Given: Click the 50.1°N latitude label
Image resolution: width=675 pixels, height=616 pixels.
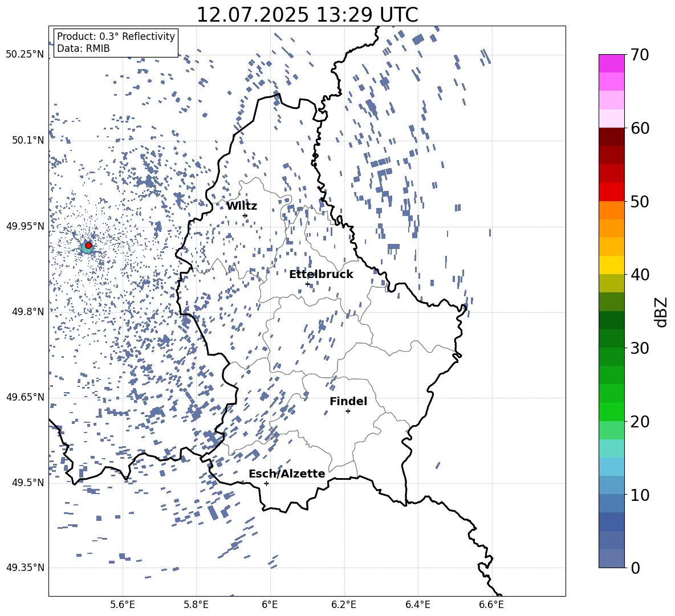Looking at the screenshot, I should coord(27,140).
